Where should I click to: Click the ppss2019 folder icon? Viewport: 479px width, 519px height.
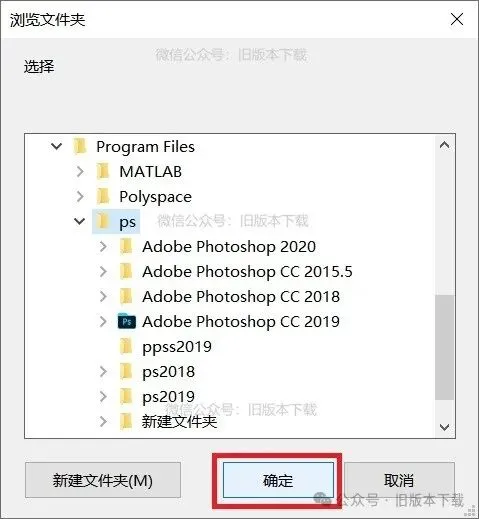[x=126, y=347]
